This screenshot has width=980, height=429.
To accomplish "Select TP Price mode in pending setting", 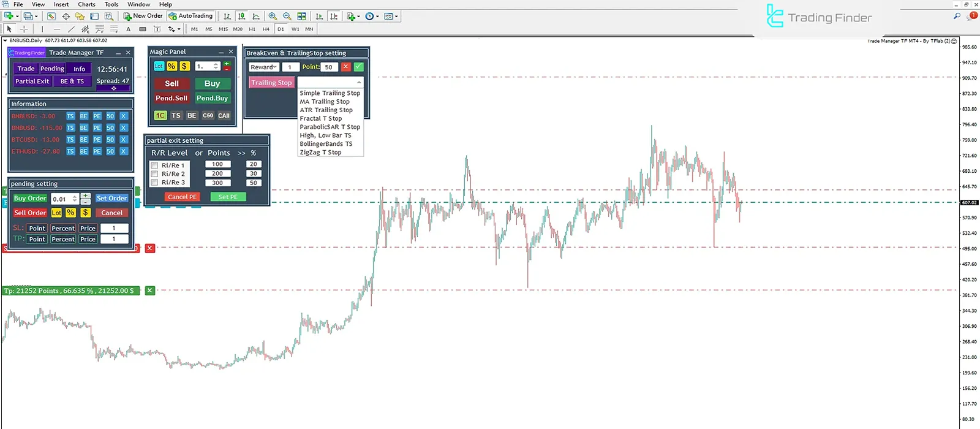I will (88, 239).
